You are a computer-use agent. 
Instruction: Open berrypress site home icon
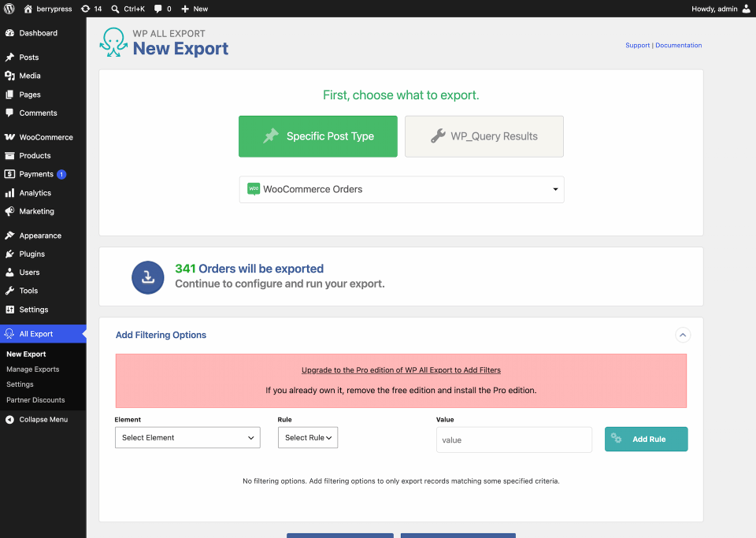pos(28,9)
